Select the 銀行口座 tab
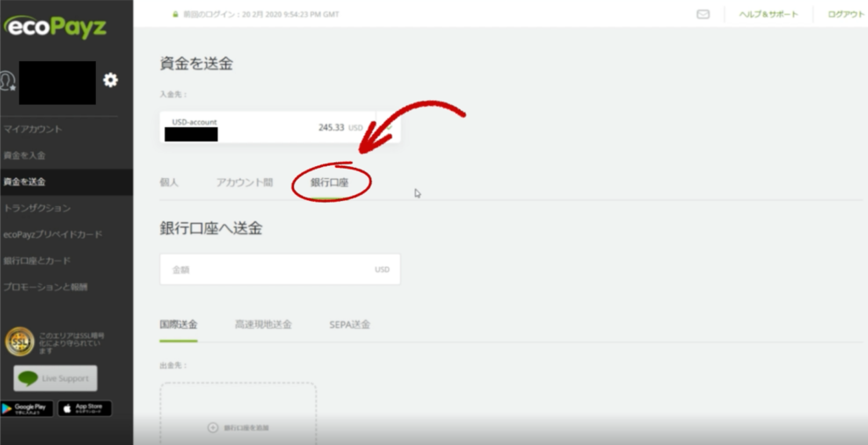Screen dimensions: 868x445 (x=330, y=182)
